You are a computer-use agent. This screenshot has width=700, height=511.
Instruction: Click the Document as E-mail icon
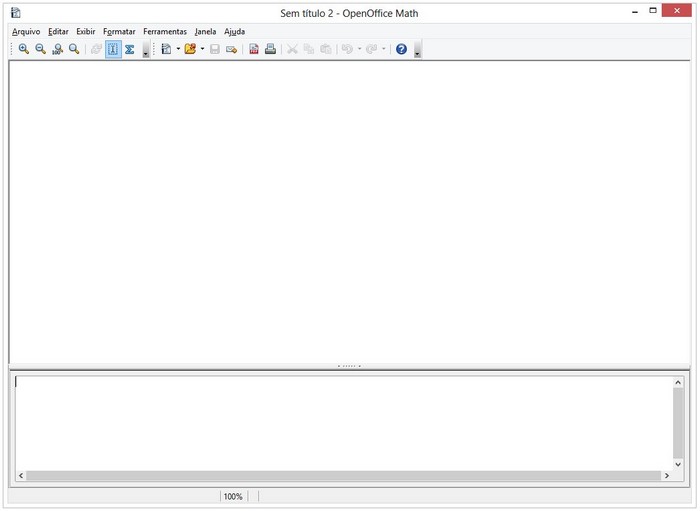click(231, 49)
